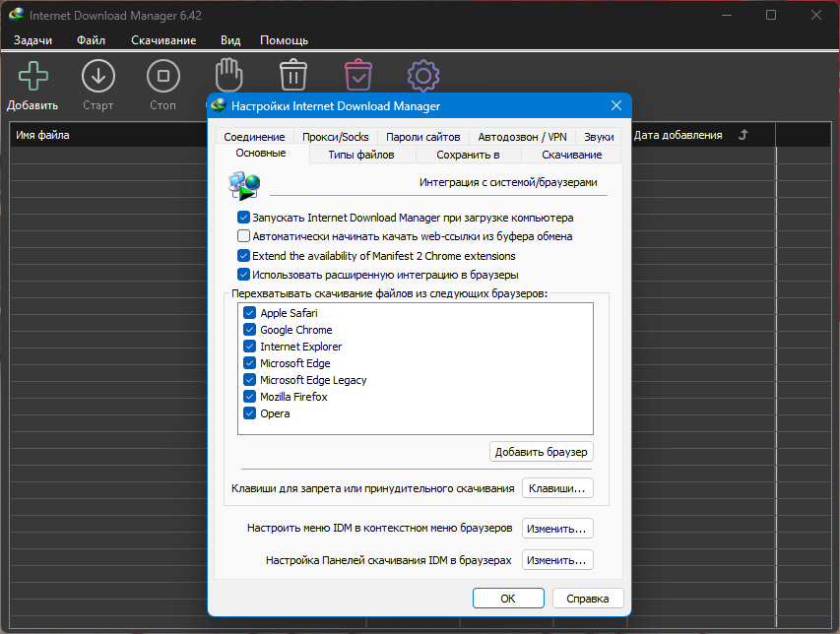Open the Скачивание menu in menu bar
Image resolution: width=840 pixels, height=634 pixels.
coord(163,40)
